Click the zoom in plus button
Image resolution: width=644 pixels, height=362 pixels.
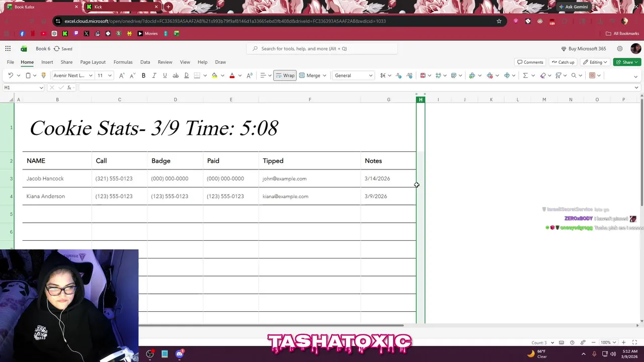tap(623, 342)
